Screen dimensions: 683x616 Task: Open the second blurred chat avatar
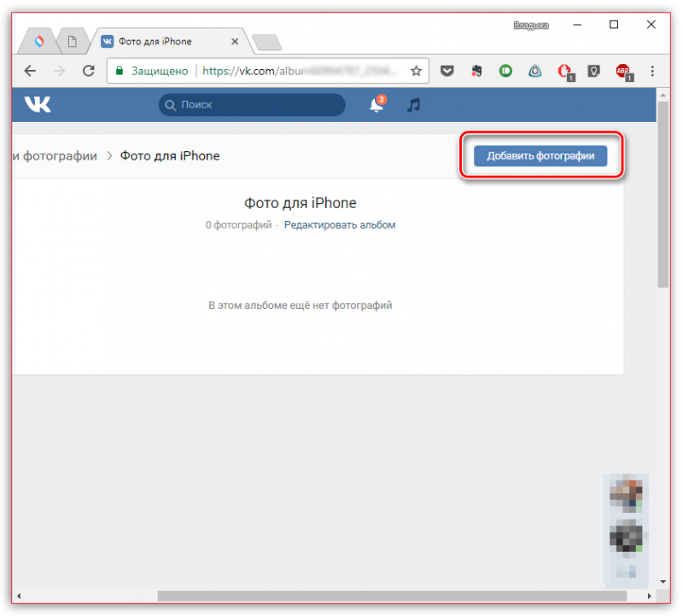click(x=626, y=538)
